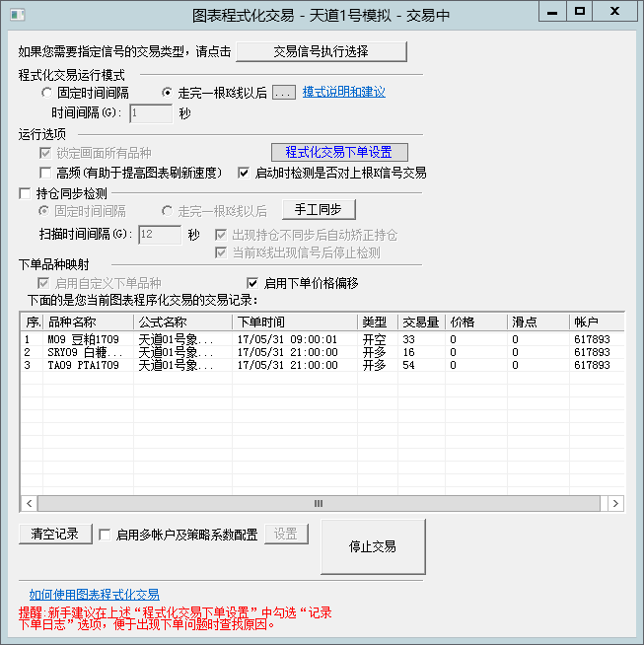Click the right arrow of horizontal scrollbar
Viewport: 644px width, 645px height.
point(615,504)
